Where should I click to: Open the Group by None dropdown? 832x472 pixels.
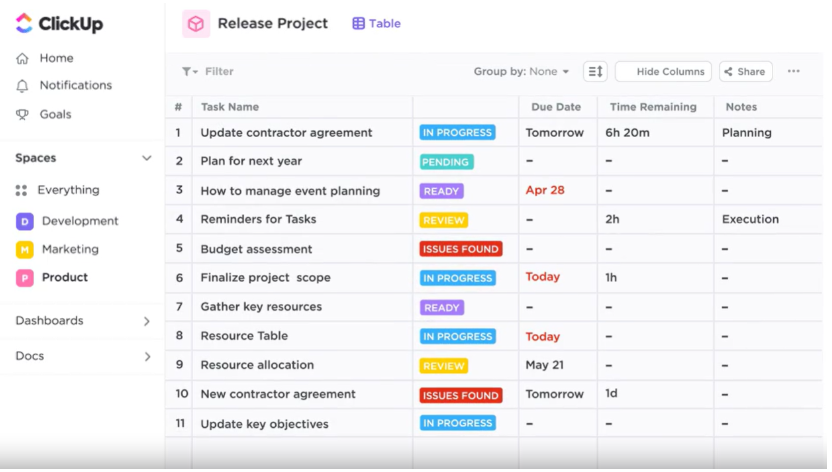pos(521,72)
